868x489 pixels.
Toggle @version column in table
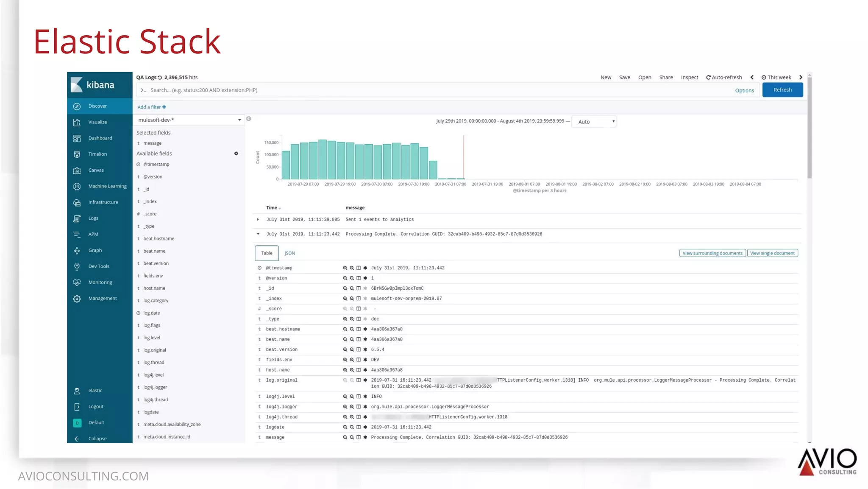pos(359,278)
